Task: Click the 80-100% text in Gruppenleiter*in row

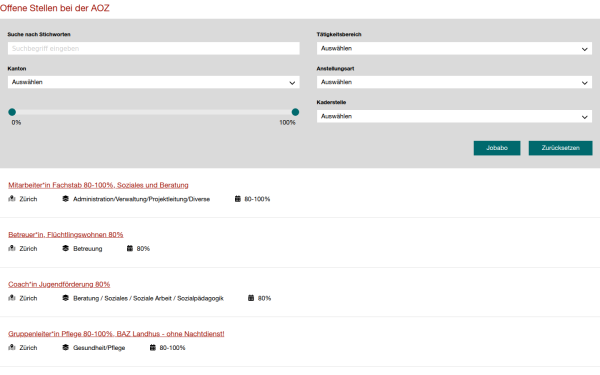Action: pos(172,348)
